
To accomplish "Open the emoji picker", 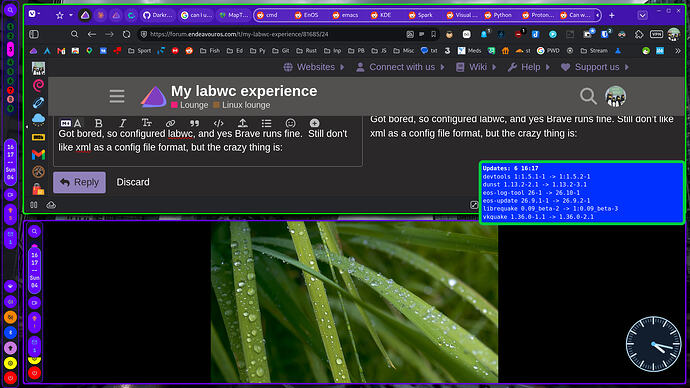I will coord(290,123).
